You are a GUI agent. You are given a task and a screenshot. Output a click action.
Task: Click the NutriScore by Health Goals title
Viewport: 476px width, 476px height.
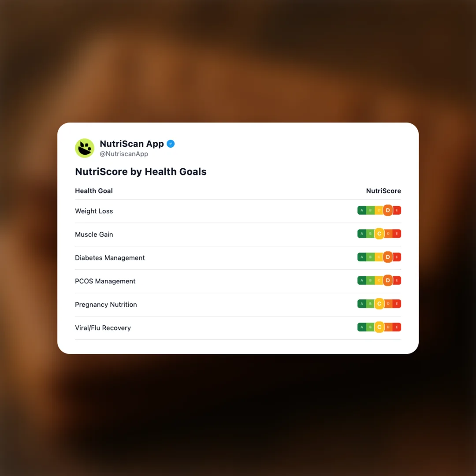pos(141,172)
